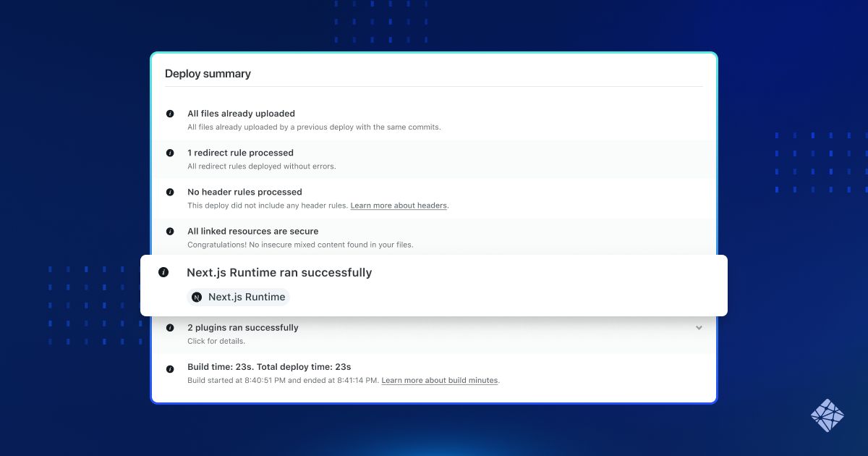
Task: Click info icon beside 2 plugins ran successfully
Action: tap(170, 327)
